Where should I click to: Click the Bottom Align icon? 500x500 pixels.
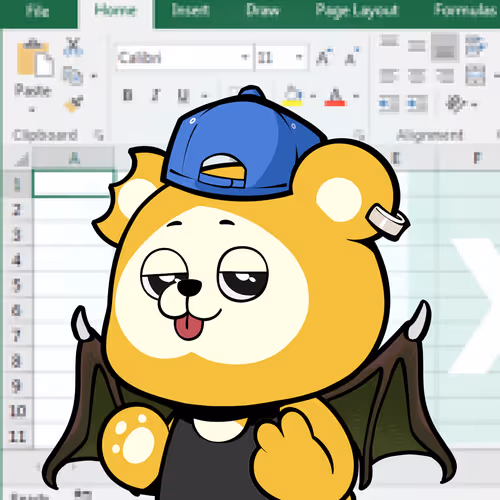pos(445,48)
